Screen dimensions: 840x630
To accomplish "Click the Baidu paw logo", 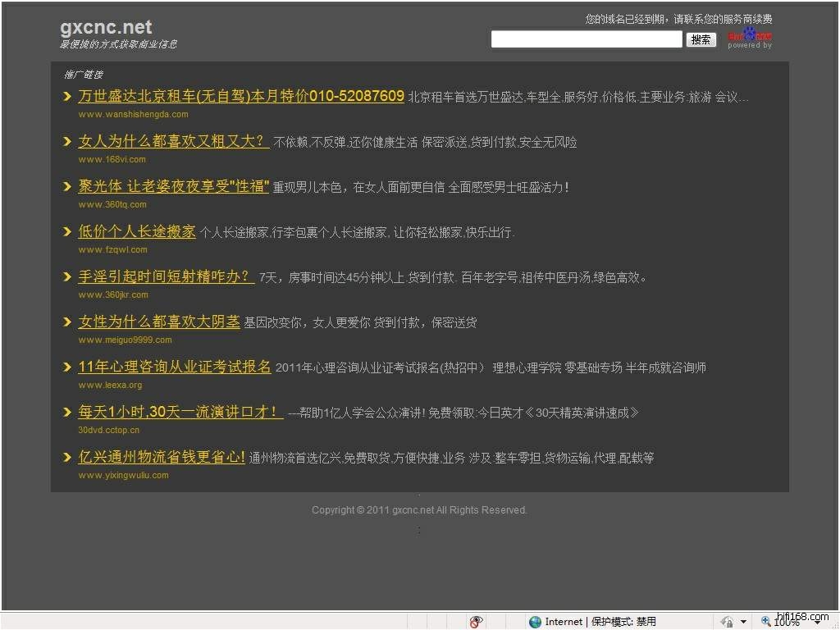I will click(x=750, y=35).
